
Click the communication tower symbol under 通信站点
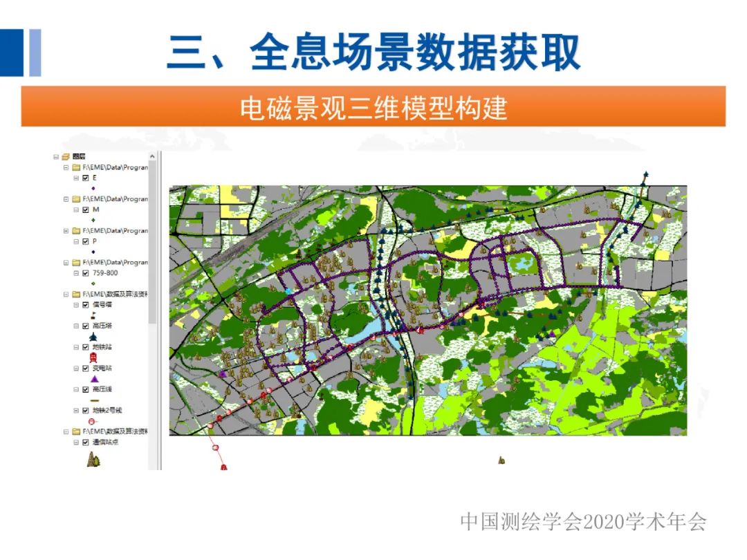click(x=93, y=458)
